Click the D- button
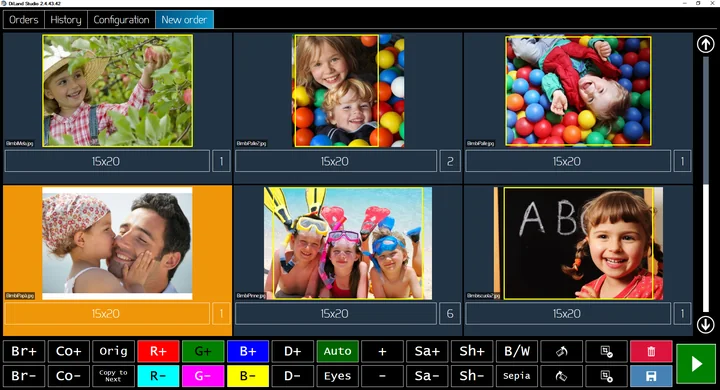720x390 pixels. [x=292, y=376]
